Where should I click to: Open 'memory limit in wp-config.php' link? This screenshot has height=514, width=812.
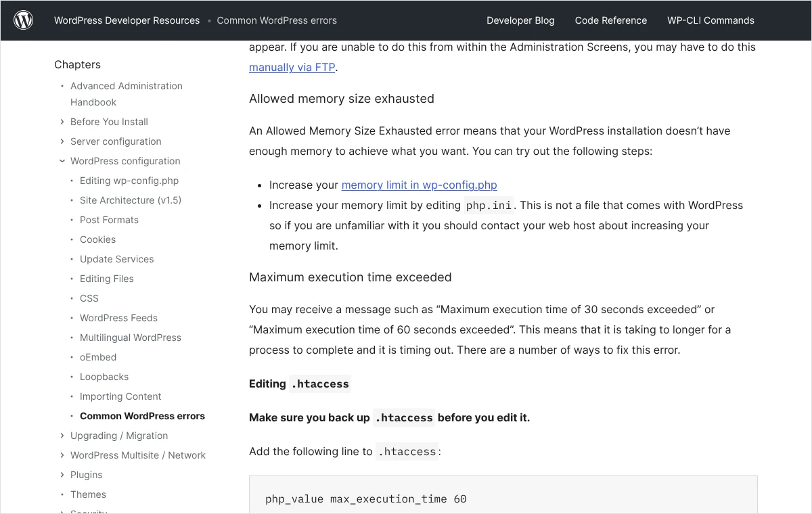click(420, 185)
